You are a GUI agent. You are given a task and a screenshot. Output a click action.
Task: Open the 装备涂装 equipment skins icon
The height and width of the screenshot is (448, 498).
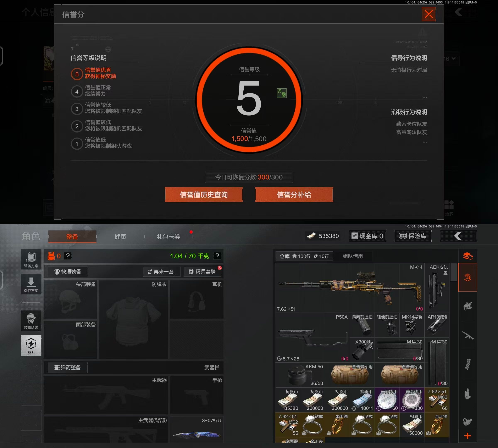pyautogui.click(x=31, y=321)
